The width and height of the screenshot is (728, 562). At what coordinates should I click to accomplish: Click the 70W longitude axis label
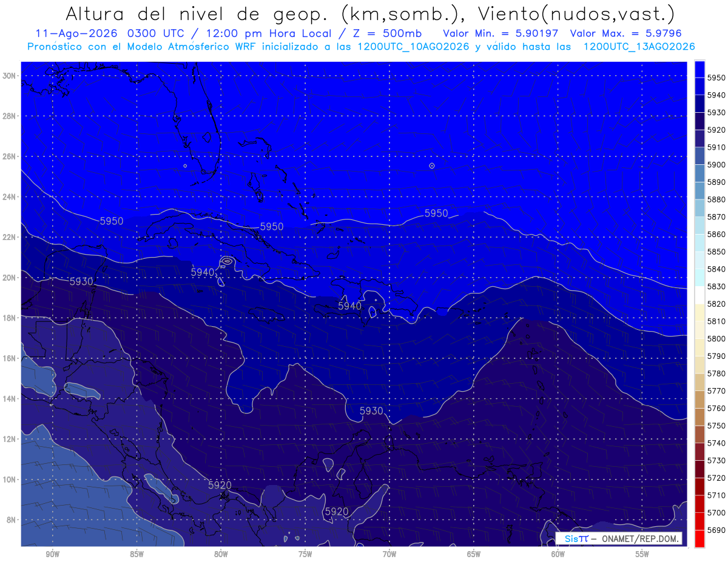click(x=389, y=554)
